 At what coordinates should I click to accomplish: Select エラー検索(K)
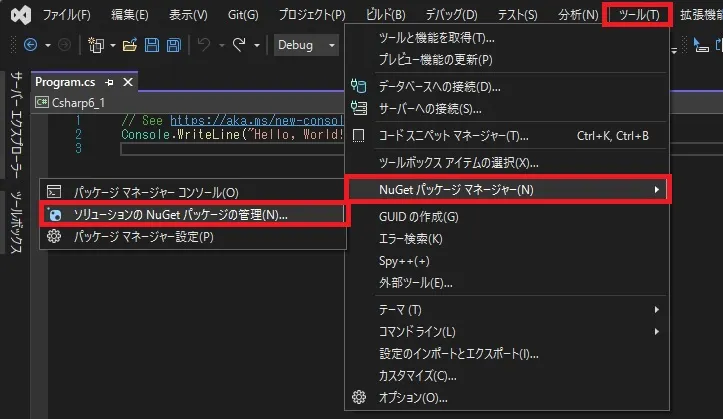pyautogui.click(x=507, y=239)
